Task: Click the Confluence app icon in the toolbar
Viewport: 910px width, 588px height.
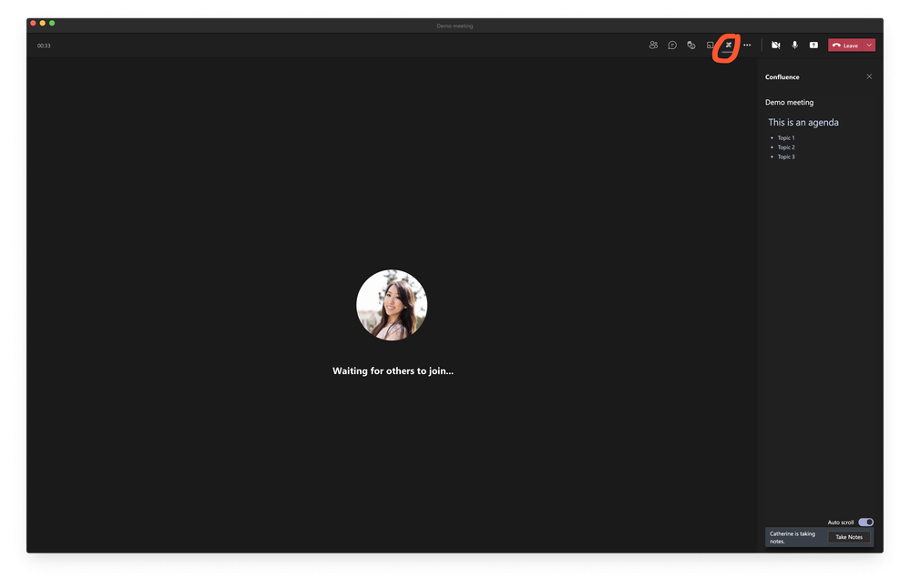Action: (x=729, y=46)
